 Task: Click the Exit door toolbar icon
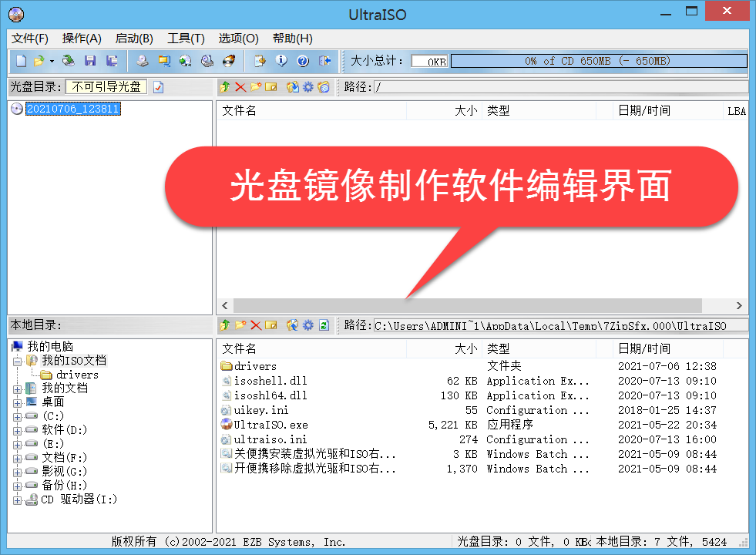tap(324, 61)
